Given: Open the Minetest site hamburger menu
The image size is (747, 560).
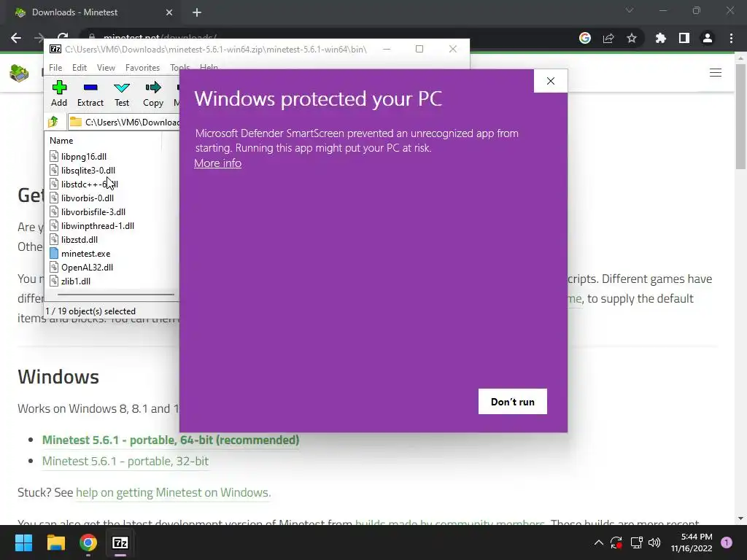Looking at the screenshot, I should tap(716, 73).
